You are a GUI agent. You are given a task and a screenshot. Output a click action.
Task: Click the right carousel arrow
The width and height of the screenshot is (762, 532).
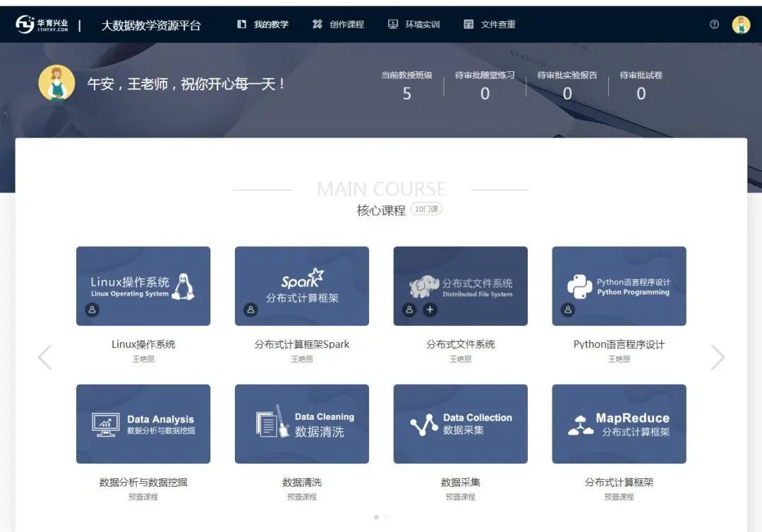tap(718, 358)
